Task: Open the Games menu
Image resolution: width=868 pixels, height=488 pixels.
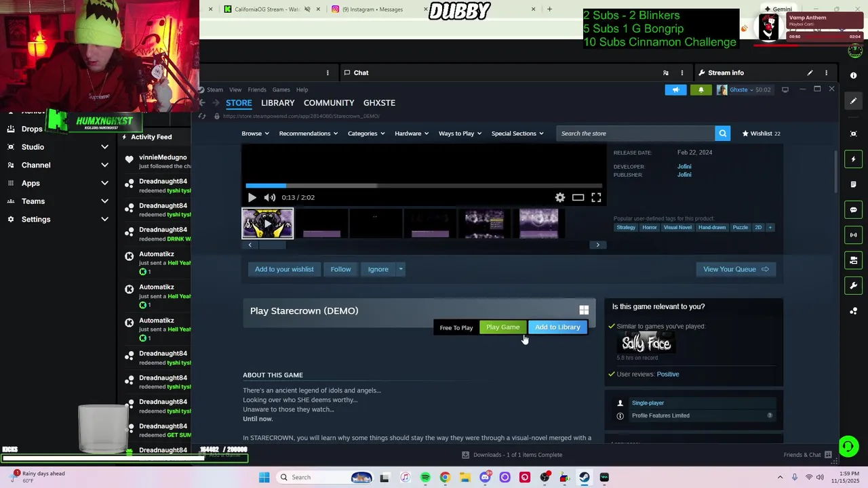Action: coord(281,89)
